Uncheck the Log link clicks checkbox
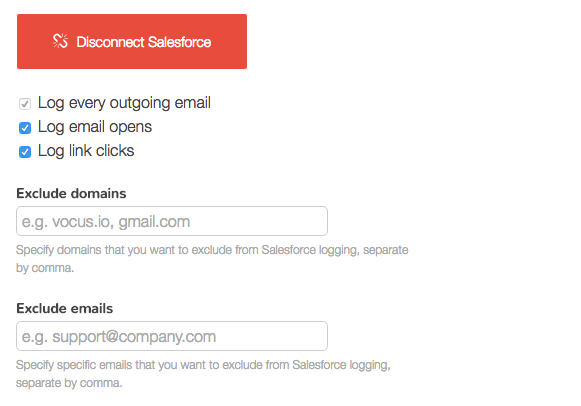This screenshot has width=581, height=406. (25, 152)
